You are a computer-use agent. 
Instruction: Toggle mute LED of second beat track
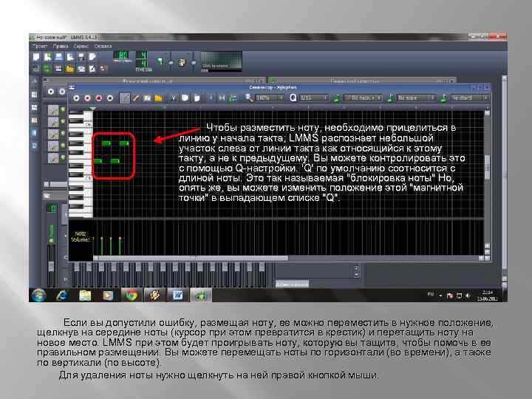pos(63,121)
